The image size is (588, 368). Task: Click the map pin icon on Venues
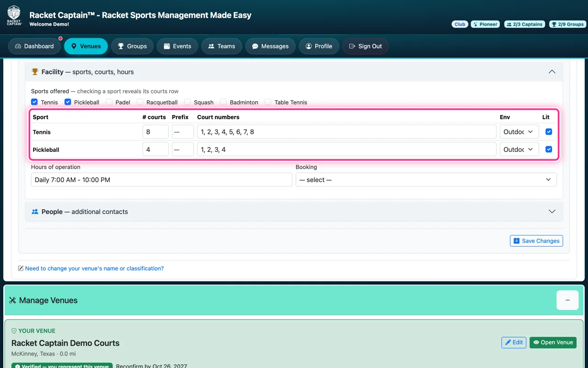(x=74, y=46)
